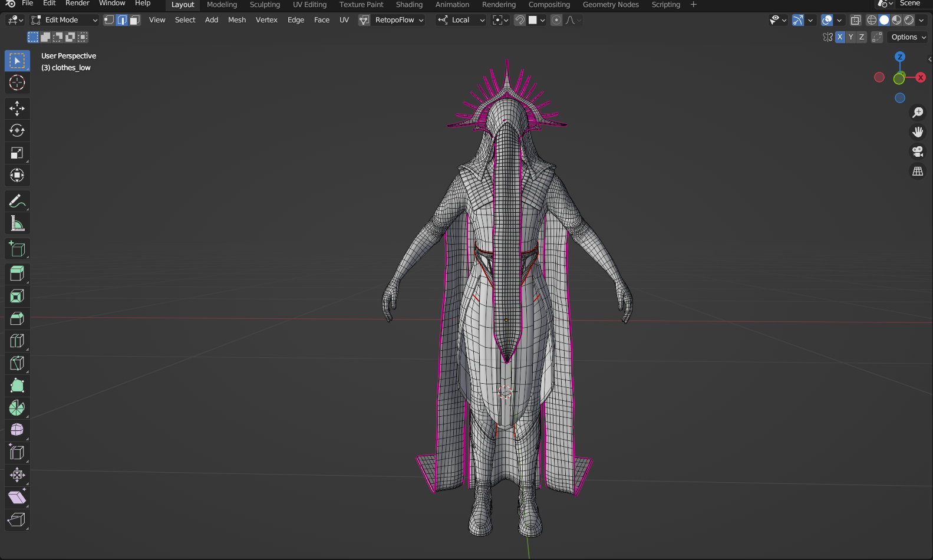This screenshot has width=933, height=560.
Task: Select the Transform tool
Action: (x=17, y=175)
